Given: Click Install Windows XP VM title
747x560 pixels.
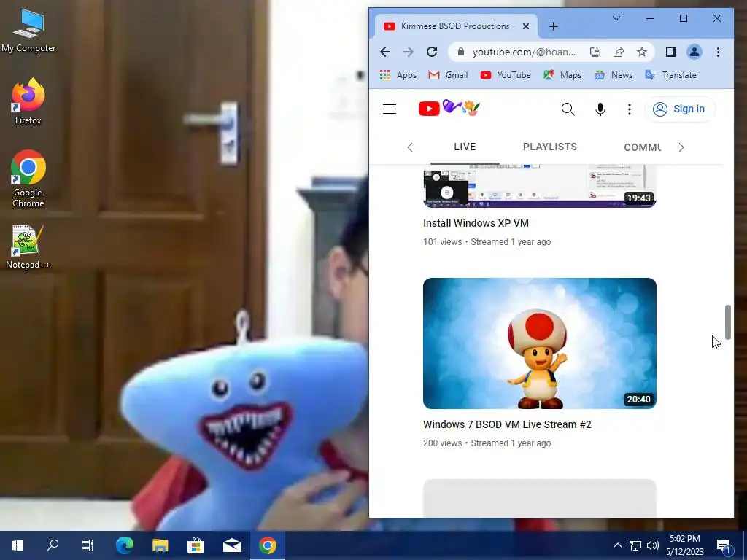Looking at the screenshot, I should 476,223.
